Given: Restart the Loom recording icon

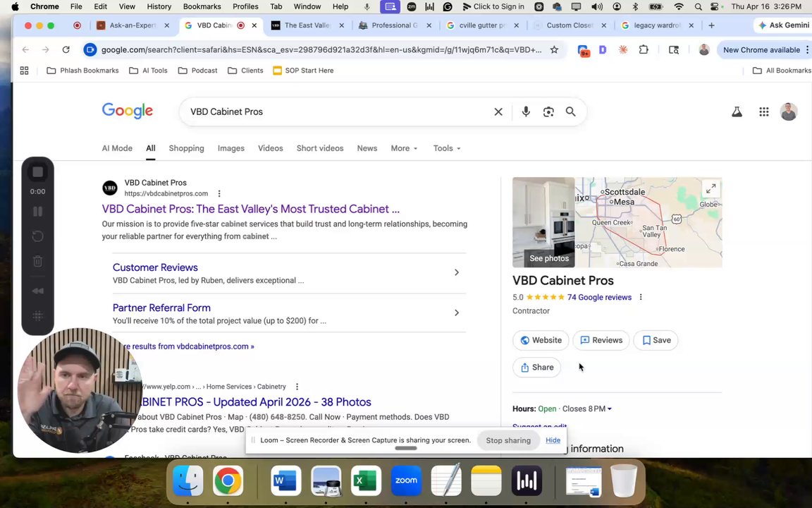Looking at the screenshot, I should [38, 236].
